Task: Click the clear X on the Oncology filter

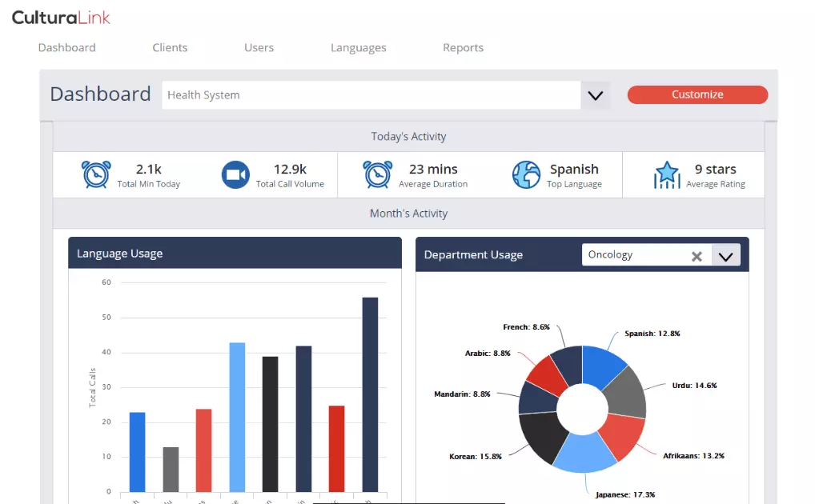Action: (x=697, y=255)
